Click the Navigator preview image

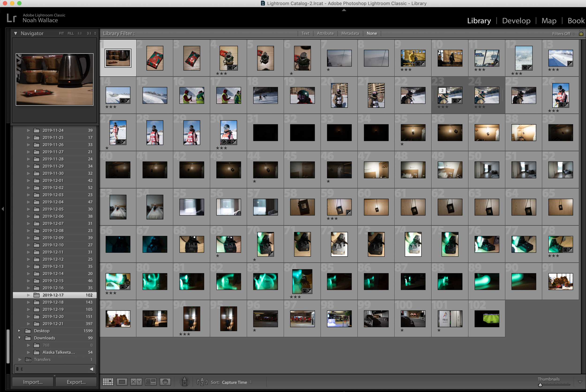pos(55,79)
